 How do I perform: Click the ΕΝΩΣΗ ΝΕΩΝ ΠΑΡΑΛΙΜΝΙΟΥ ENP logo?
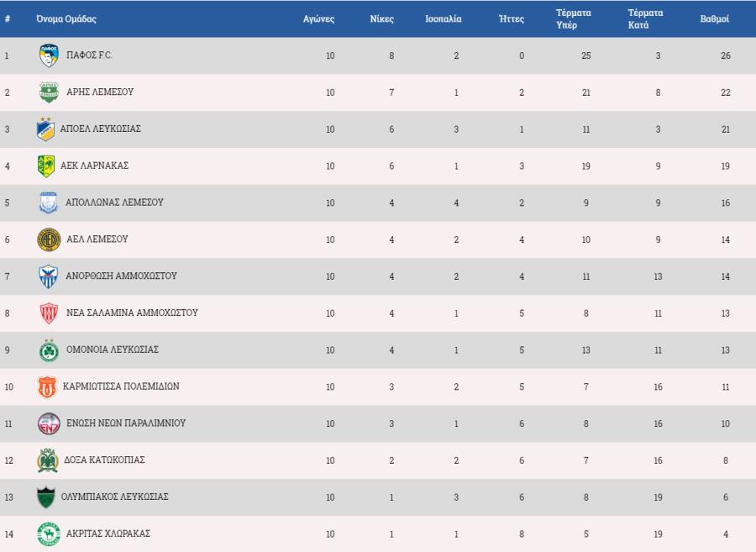49,423
